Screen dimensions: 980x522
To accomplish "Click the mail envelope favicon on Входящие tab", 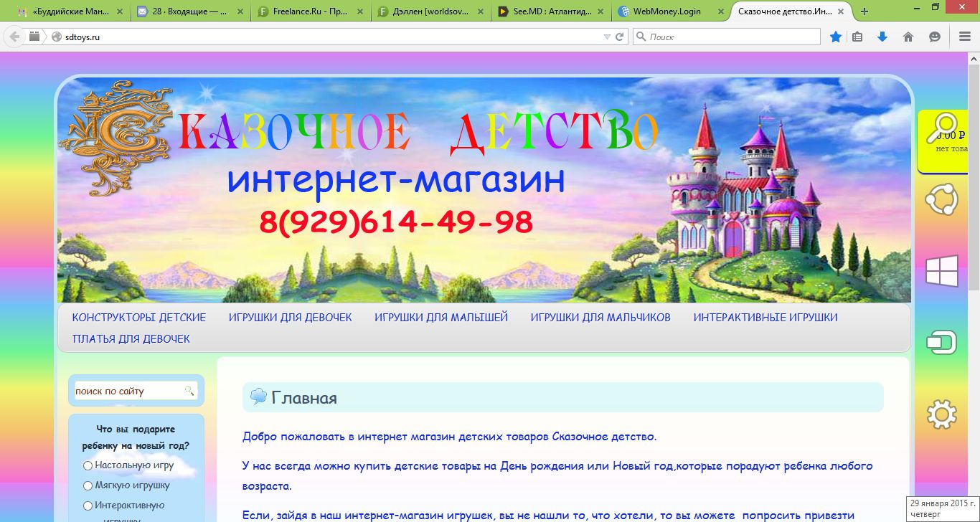I will coord(143,11).
